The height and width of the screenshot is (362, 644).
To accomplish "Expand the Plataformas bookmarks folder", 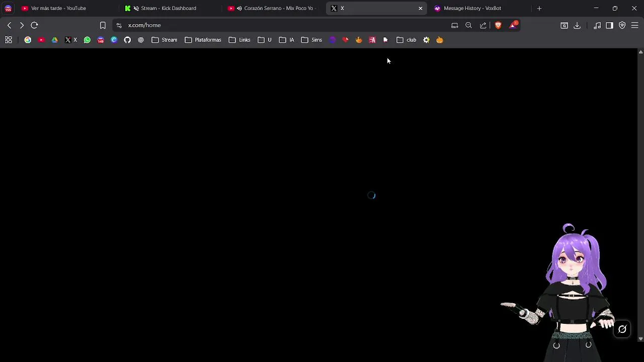I will click(203, 40).
